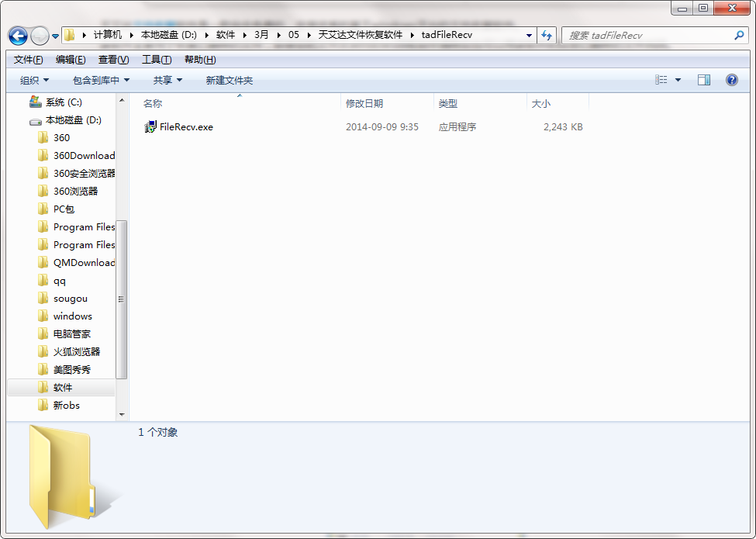Select the highlighted 软件 folder in sidebar

click(61, 388)
